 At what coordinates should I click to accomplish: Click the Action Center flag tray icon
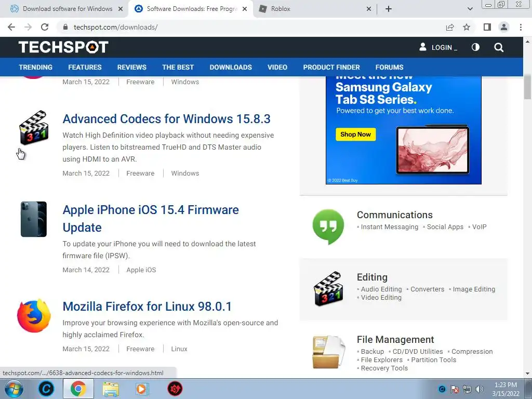455,389
